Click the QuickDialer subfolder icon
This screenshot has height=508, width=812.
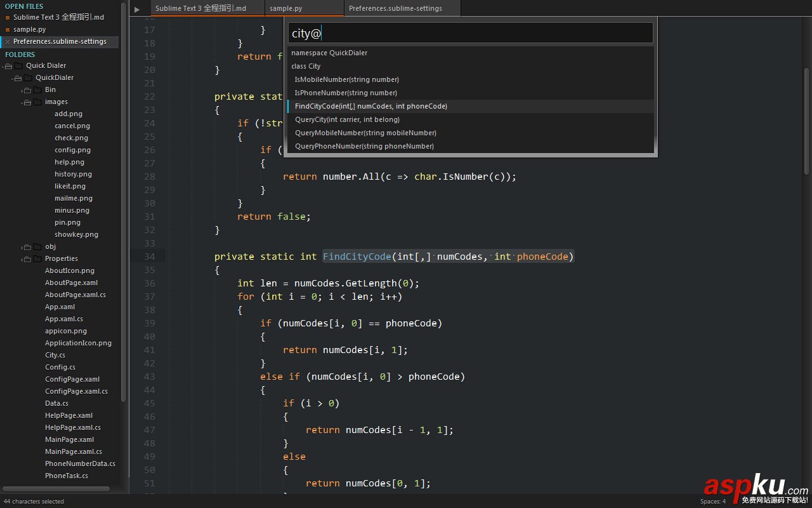(x=27, y=77)
